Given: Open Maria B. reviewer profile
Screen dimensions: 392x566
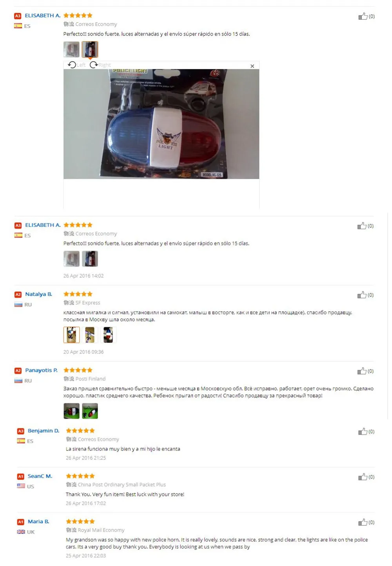Looking at the screenshot, I should tap(38, 521).
